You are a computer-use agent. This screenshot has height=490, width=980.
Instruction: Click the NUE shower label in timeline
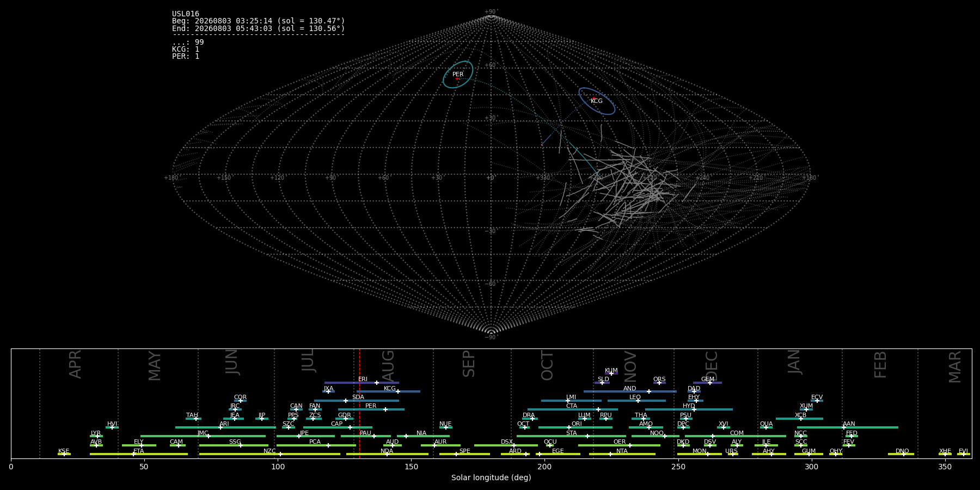pos(445,424)
